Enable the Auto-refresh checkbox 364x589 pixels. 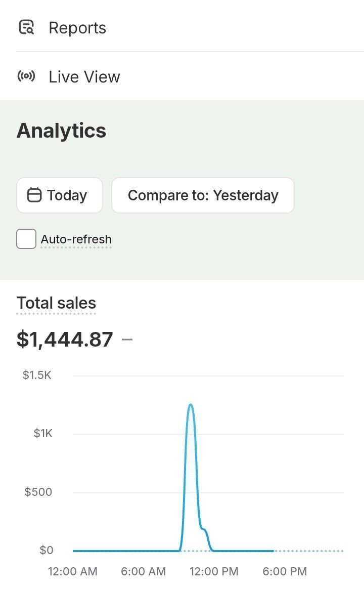26,239
